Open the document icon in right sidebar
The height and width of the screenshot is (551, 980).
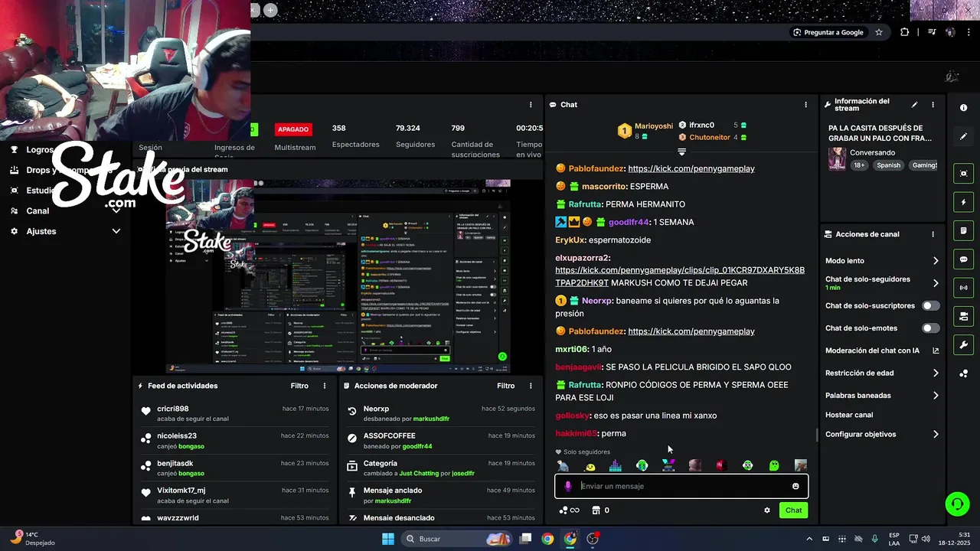pyautogui.click(x=963, y=231)
